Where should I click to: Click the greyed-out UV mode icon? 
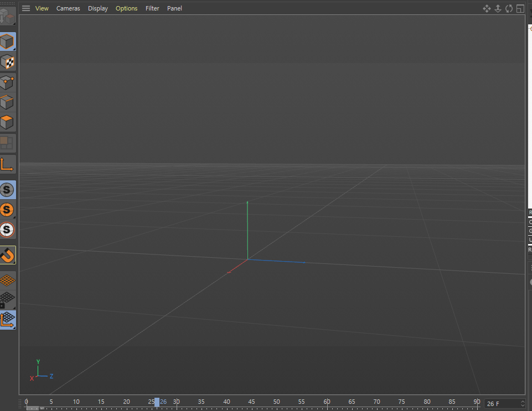point(7,143)
